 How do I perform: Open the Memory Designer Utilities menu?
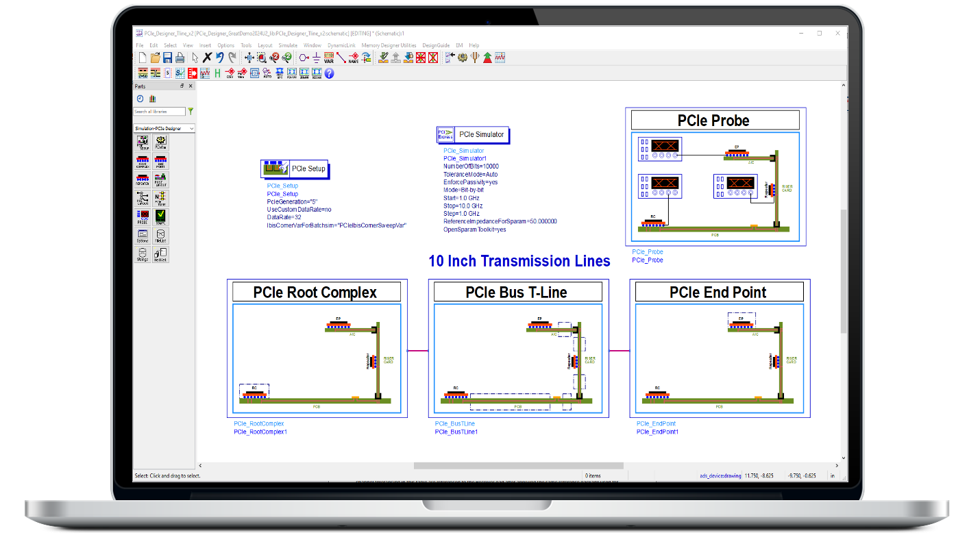[x=389, y=45]
